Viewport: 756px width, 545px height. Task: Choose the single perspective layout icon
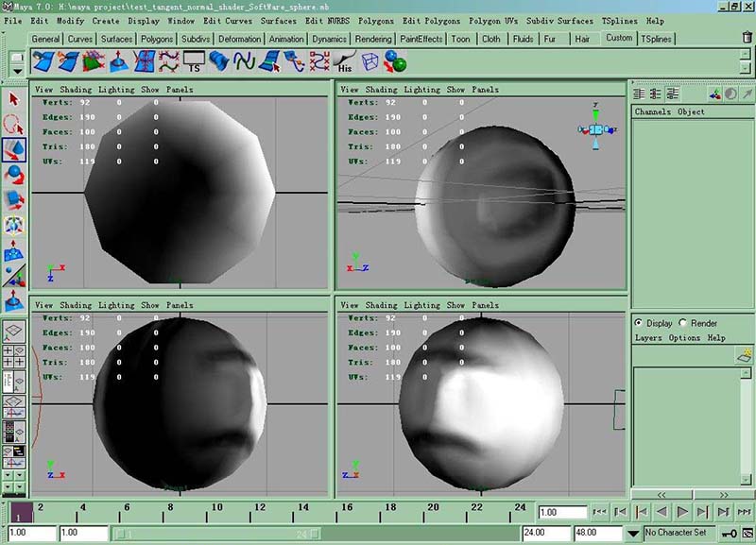(13, 331)
